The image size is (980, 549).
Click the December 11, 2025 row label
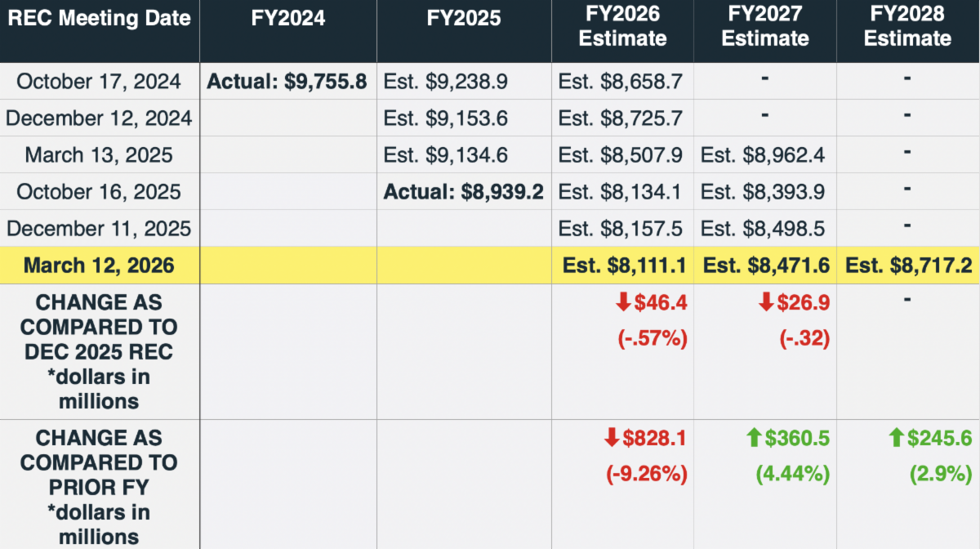click(99, 228)
